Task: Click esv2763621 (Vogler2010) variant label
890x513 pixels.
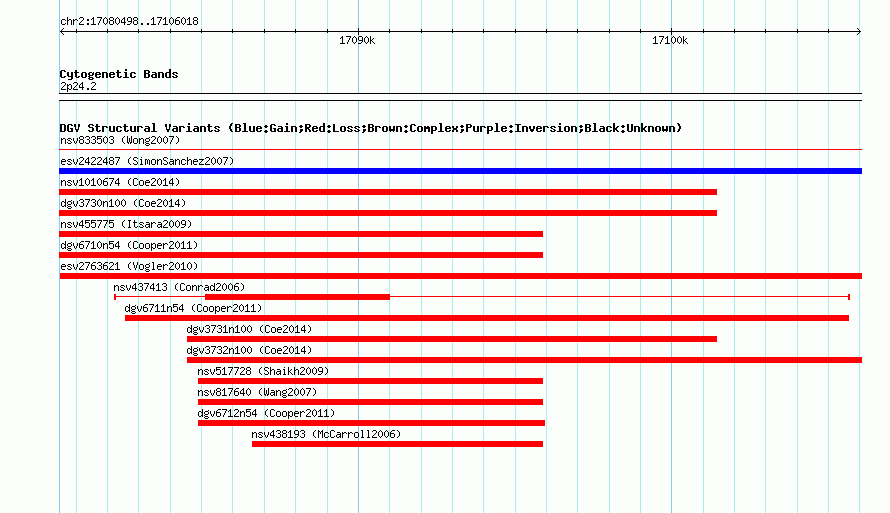Action: click(129, 266)
